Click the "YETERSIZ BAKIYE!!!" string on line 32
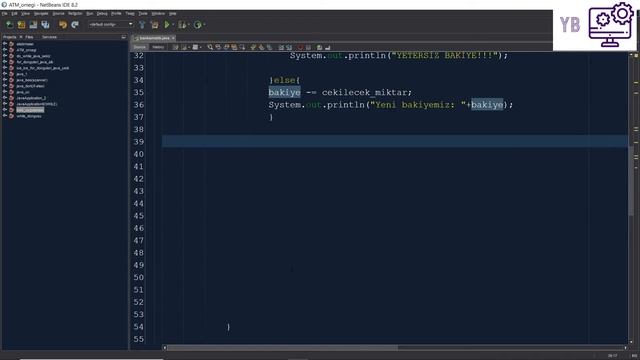This screenshot has height=360, width=640. pos(444,56)
